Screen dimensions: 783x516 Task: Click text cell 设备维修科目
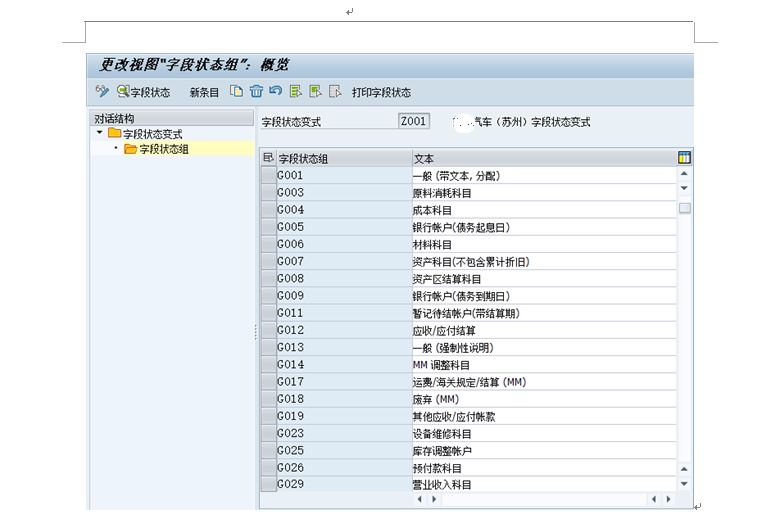pos(544,434)
